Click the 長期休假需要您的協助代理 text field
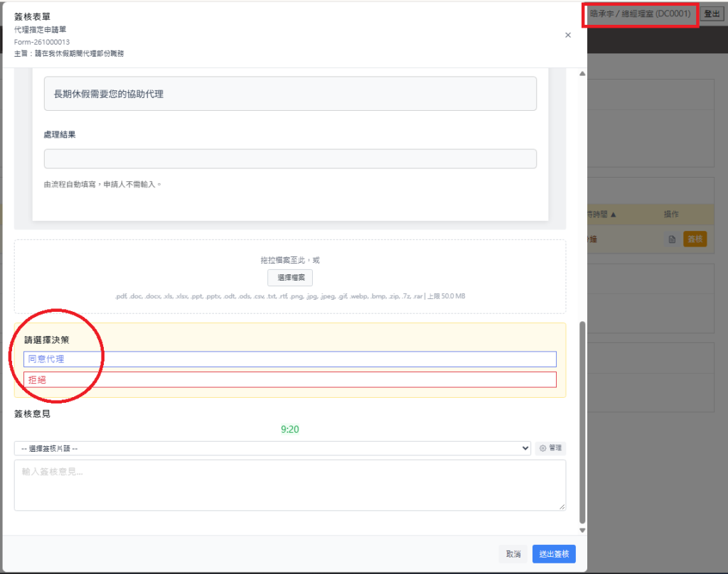The height and width of the screenshot is (574, 728). 290,94
